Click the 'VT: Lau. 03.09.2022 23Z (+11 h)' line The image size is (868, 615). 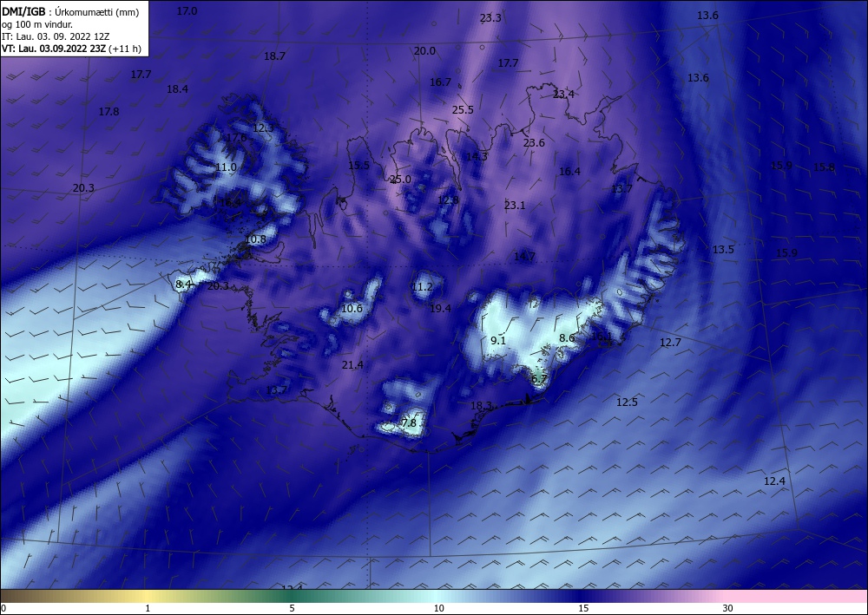[71, 49]
